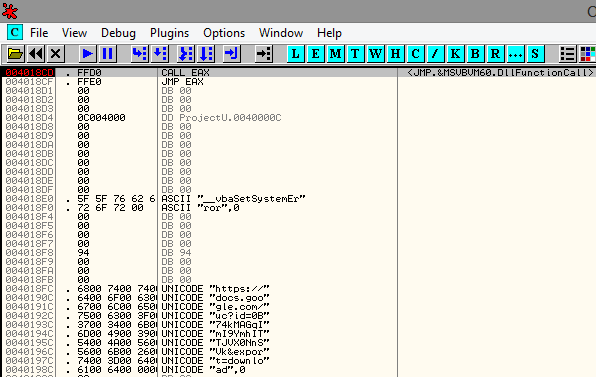
Task: Pause execution with the pause icon
Action: pyautogui.click(x=108, y=54)
